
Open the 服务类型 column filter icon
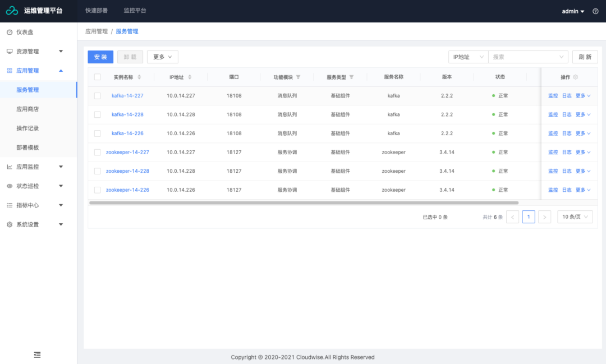point(351,77)
